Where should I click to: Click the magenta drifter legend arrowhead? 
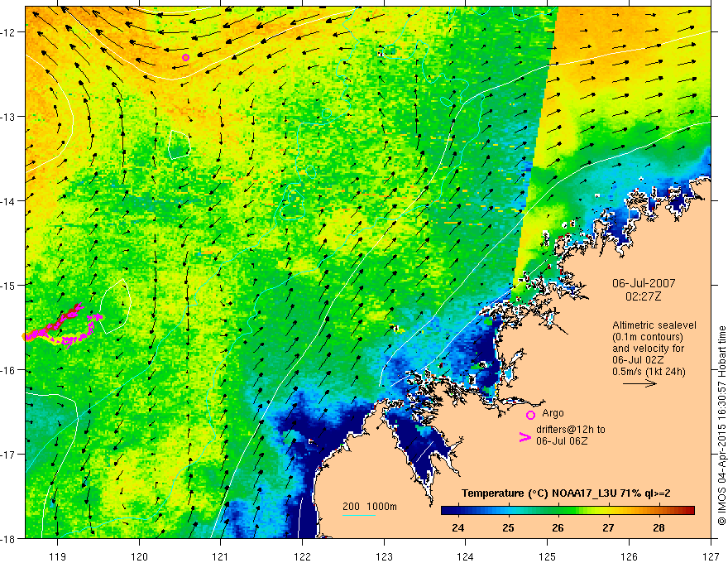[x=525, y=437]
